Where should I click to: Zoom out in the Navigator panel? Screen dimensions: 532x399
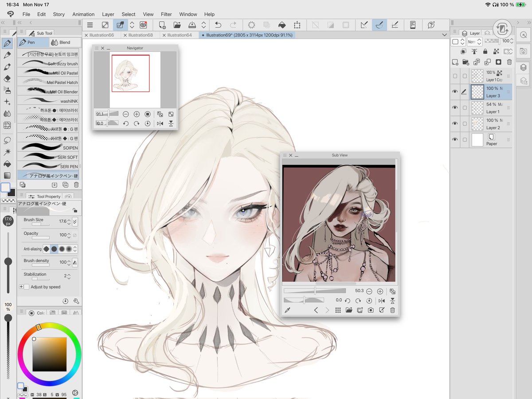tap(125, 114)
